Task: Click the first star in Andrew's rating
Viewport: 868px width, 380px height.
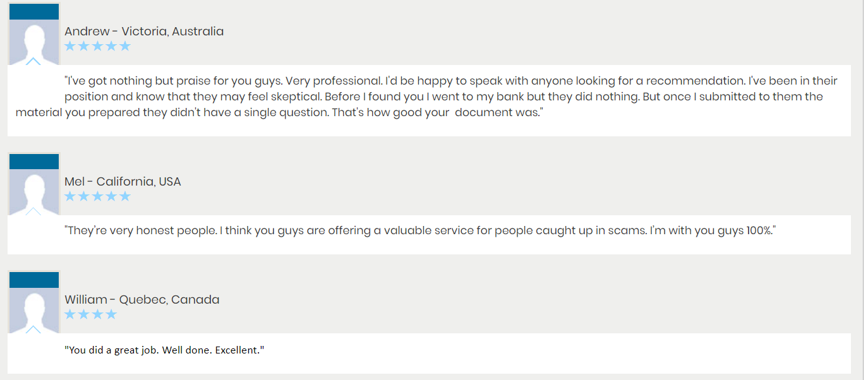Action: pyautogui.click(x=69, y=45)
